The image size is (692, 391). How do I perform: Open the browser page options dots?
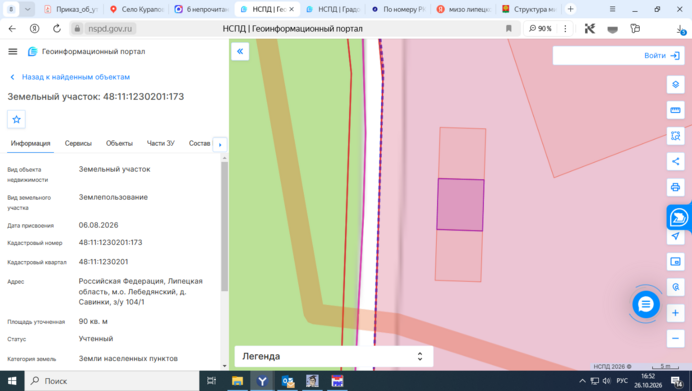pos(565,29)
